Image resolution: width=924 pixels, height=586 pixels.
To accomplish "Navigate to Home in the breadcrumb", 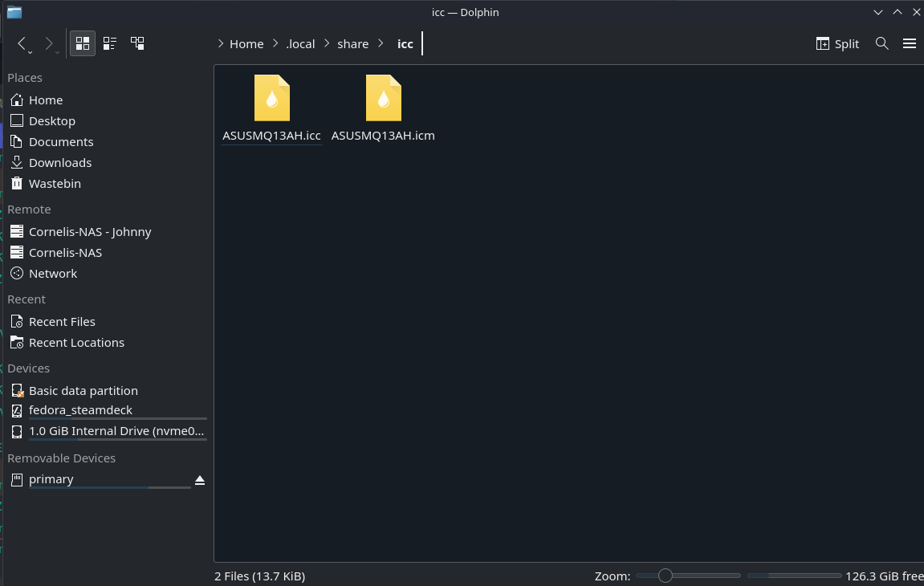I will click(246, 43).
